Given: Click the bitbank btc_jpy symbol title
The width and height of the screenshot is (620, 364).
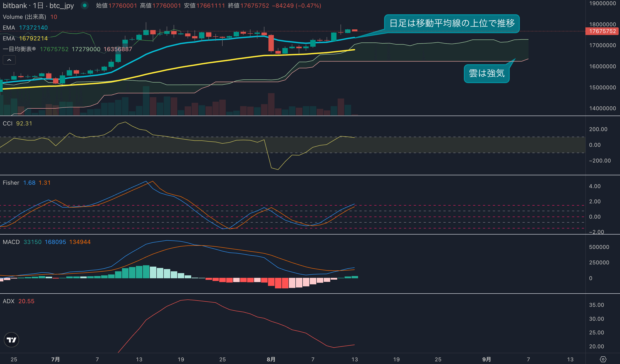Looking at the screenshot, I should 38,5.
